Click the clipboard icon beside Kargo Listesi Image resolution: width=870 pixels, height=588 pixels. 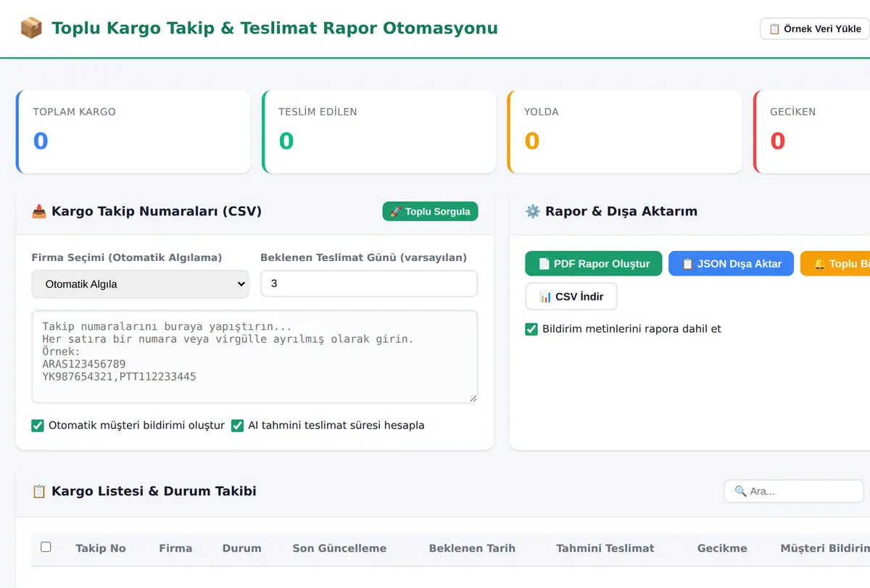coord(39,492)
